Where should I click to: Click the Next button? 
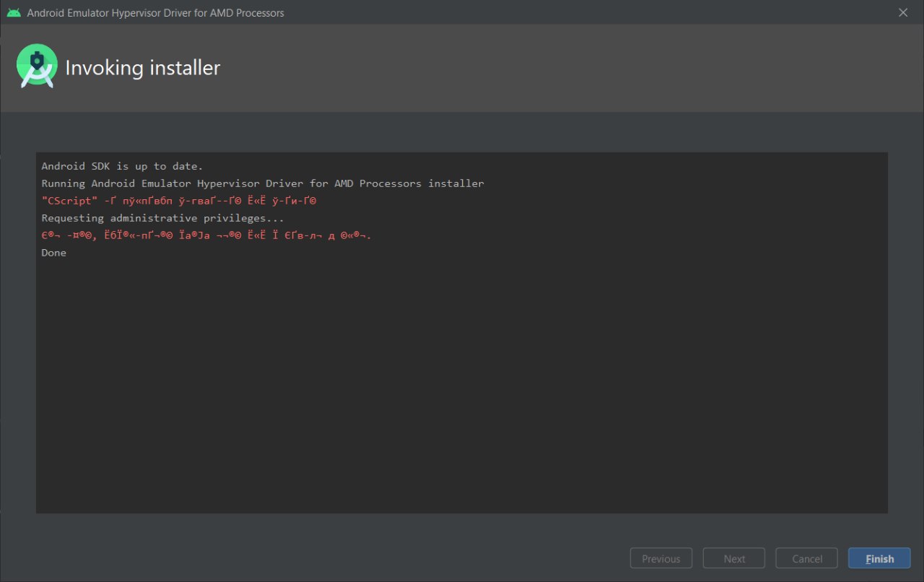click(734, 558)
